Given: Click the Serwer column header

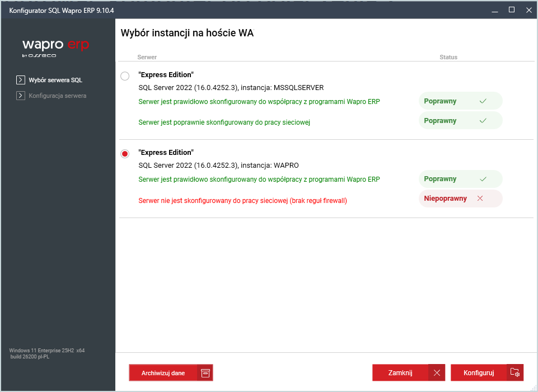Looking at the screenshot, I should click(x=147, y=57).
